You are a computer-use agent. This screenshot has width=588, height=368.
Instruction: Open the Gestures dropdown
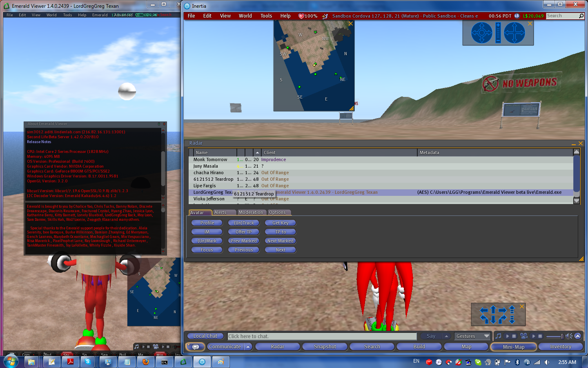click(472, 336)
